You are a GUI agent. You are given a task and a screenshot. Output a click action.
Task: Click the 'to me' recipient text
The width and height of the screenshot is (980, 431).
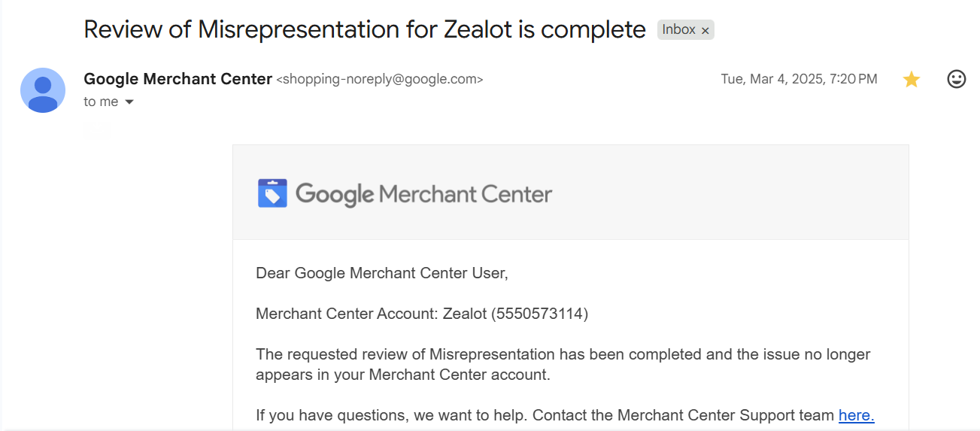(101, 102)
